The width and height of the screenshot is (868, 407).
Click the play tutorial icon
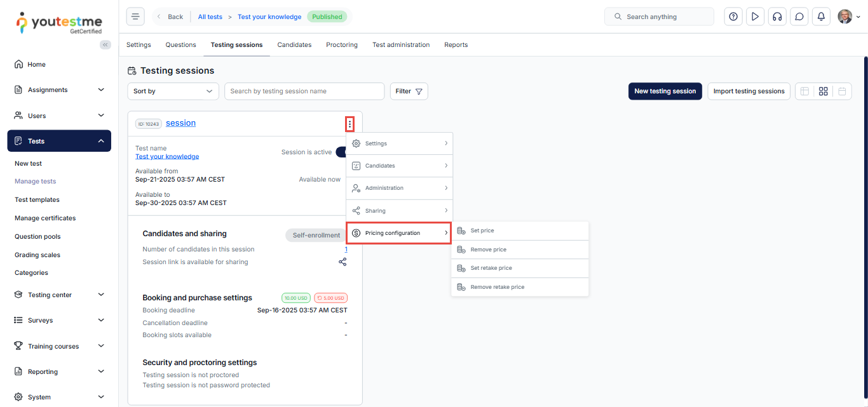(755, 17)
